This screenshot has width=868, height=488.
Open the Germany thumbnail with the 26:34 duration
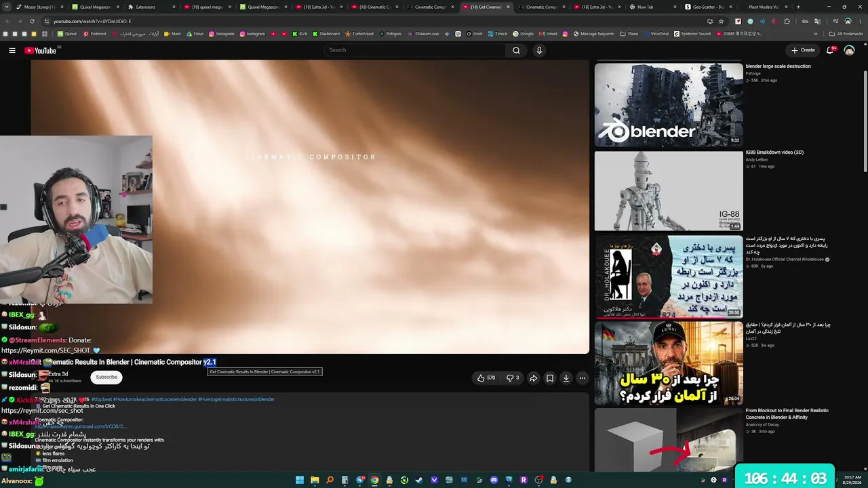pos(669,363)
